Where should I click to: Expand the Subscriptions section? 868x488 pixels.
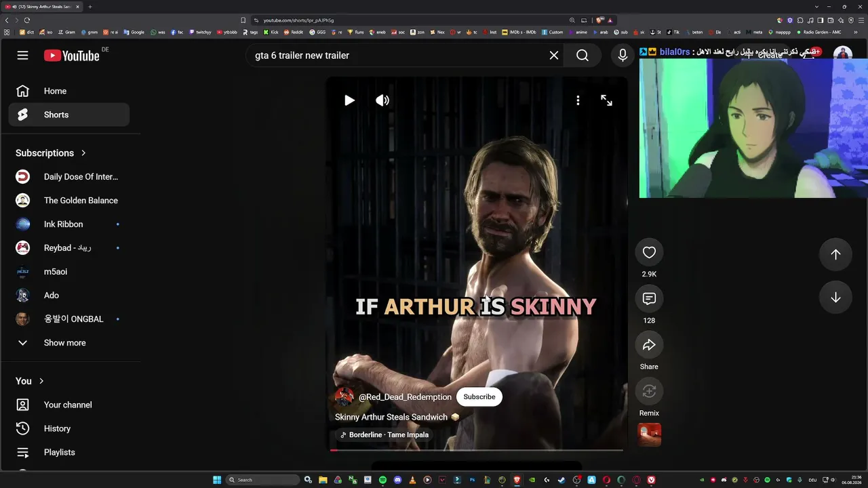51,153
